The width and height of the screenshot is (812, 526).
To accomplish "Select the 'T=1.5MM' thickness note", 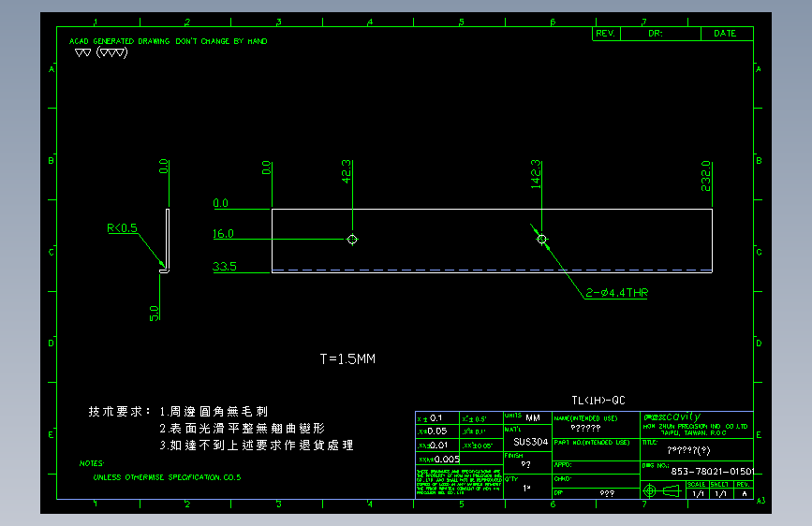I will 347,358.
